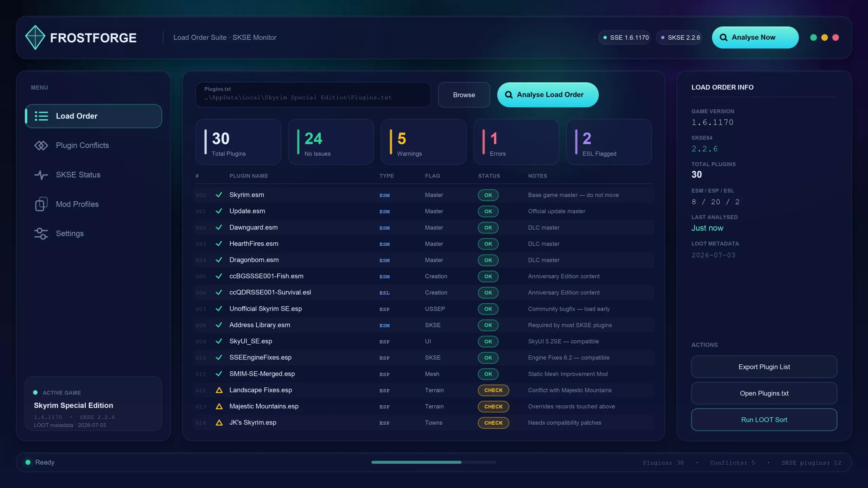Viewport: 868px width, 488px height.
Task: Click the green window control dot
Action: (813, 38)
